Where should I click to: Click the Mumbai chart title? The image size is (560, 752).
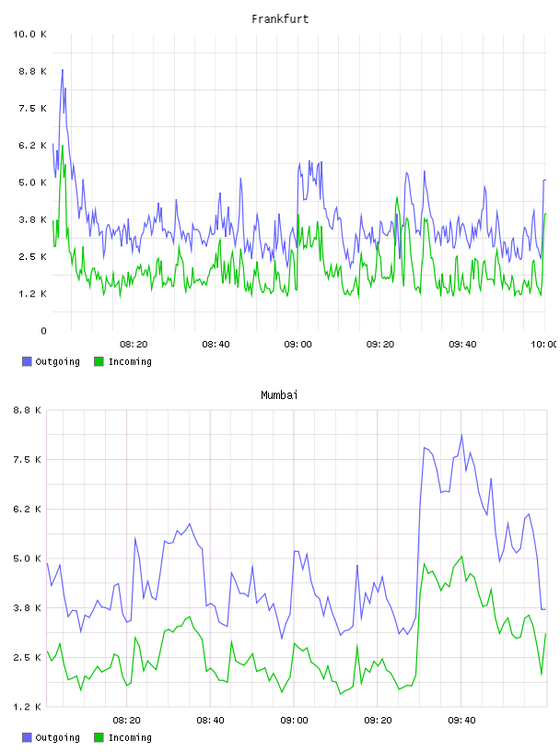click(x=279, y=395)
